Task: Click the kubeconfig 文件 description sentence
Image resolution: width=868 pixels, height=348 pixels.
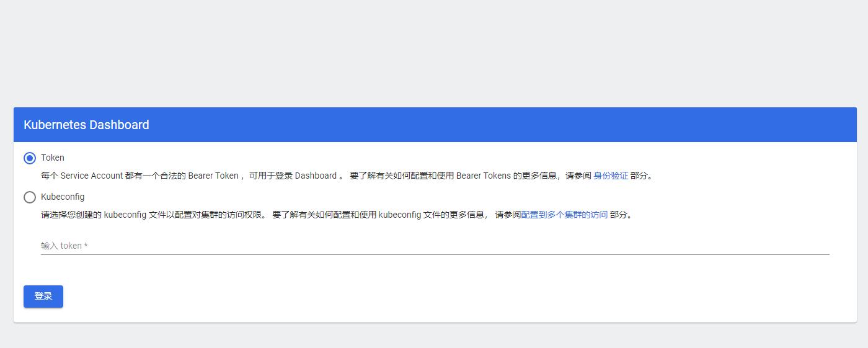Action: pos(337,215)
